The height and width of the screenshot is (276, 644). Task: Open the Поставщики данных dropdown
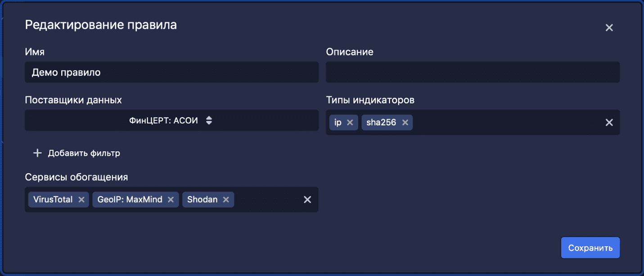point(171,121)
